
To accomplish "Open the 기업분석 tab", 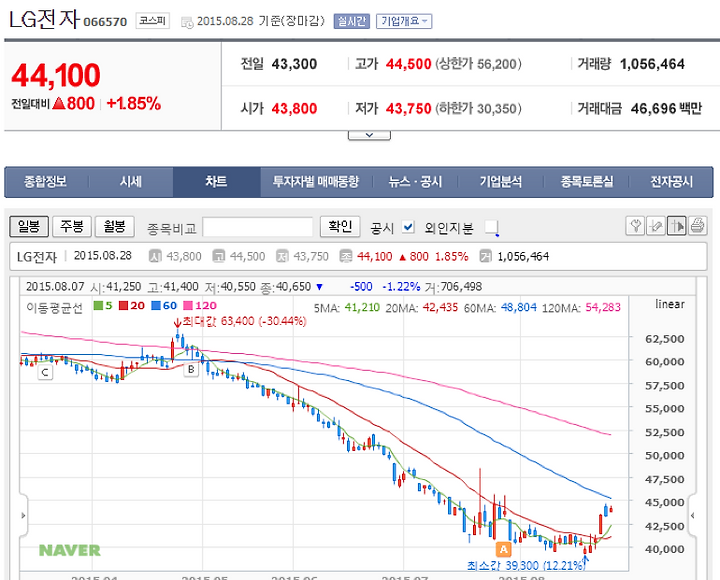I will 501,182.
